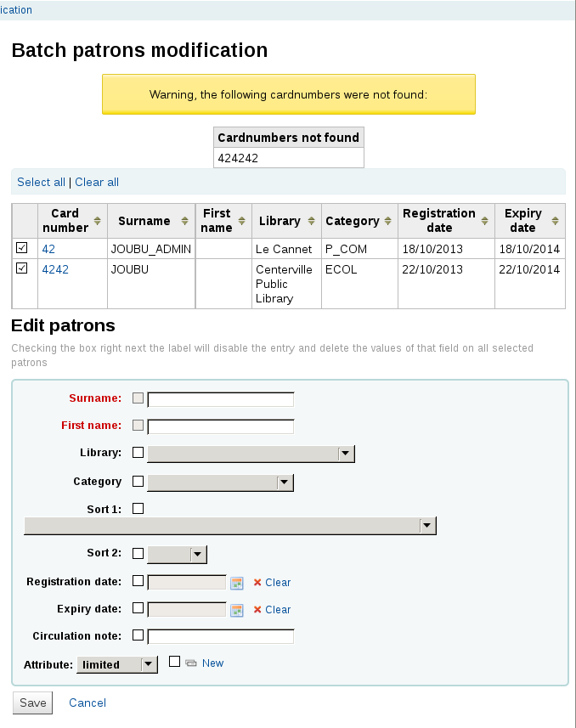The image size is (576, 728).
Task: Open the Registration date calendar picker icon
Action: [237, 583]
